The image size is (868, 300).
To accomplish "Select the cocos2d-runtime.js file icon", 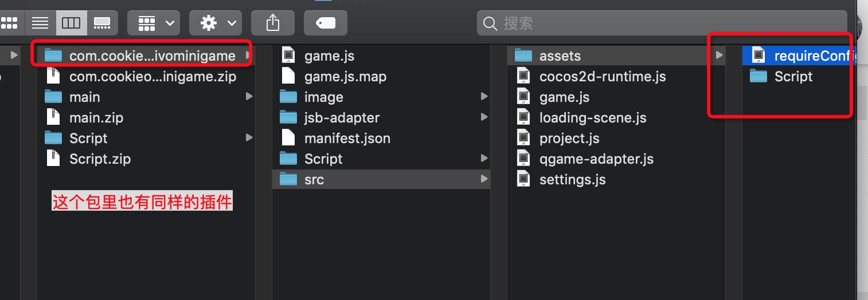I will pyautogui.click(x=523, y=76).
